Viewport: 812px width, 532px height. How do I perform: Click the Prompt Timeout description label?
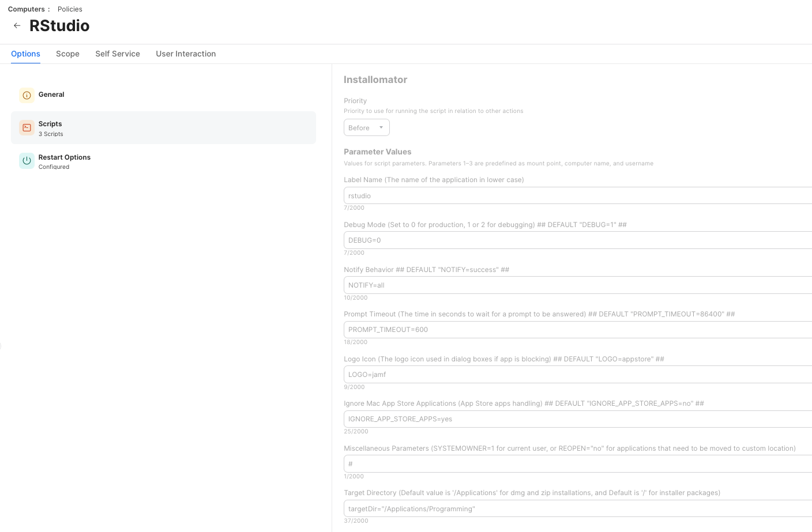pyautogui.click(x=539, y=314)
